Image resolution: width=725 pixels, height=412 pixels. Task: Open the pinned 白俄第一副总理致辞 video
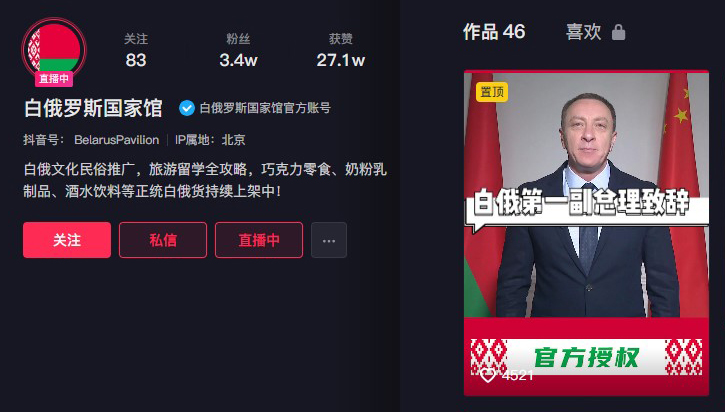pyautogui.click(x=586, y=233)
